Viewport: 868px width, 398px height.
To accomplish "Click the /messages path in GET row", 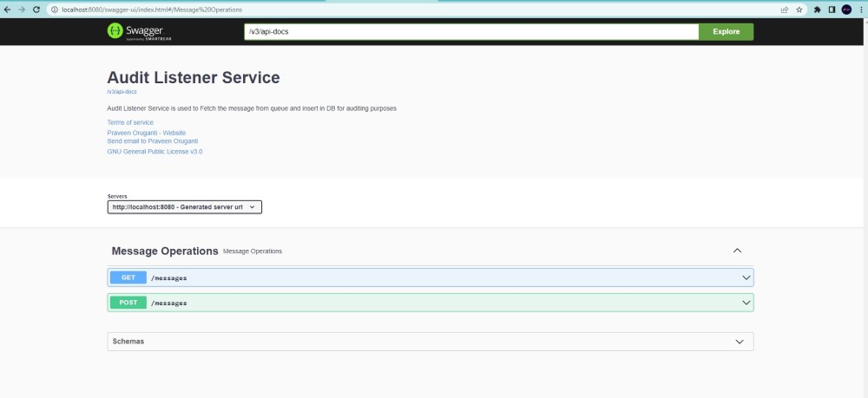I will click(x=169, y=278).
